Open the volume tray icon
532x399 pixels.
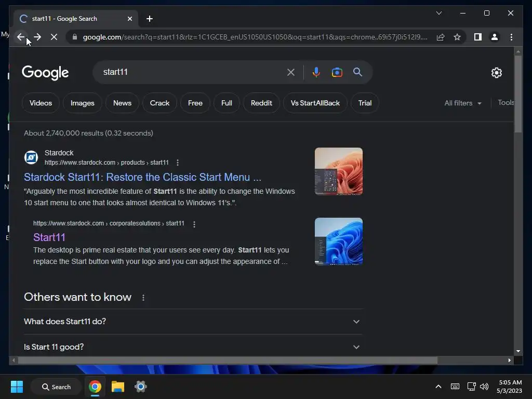pyautogui.click(x=484, y=387)
